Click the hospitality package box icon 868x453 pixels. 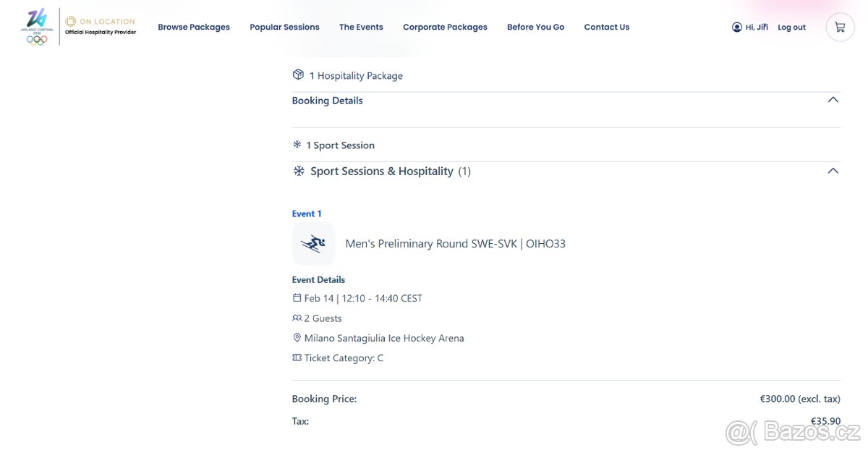[x=298, y=75]
